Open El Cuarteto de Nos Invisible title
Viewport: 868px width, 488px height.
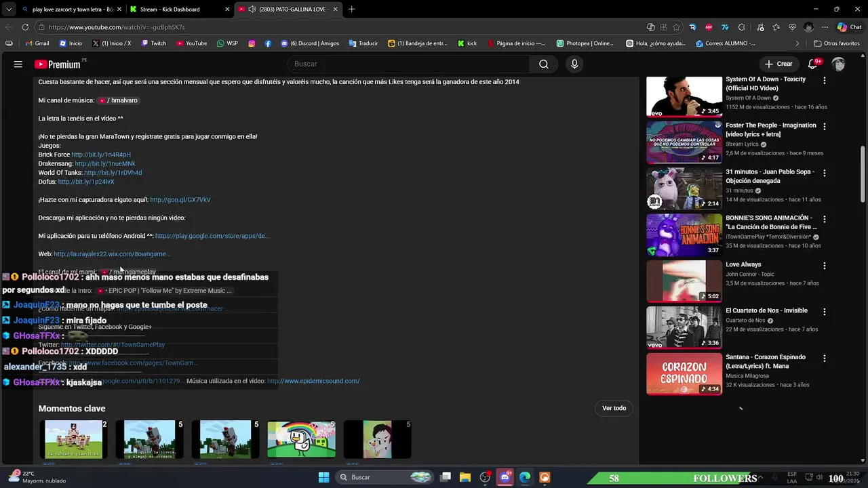point(766,310)
